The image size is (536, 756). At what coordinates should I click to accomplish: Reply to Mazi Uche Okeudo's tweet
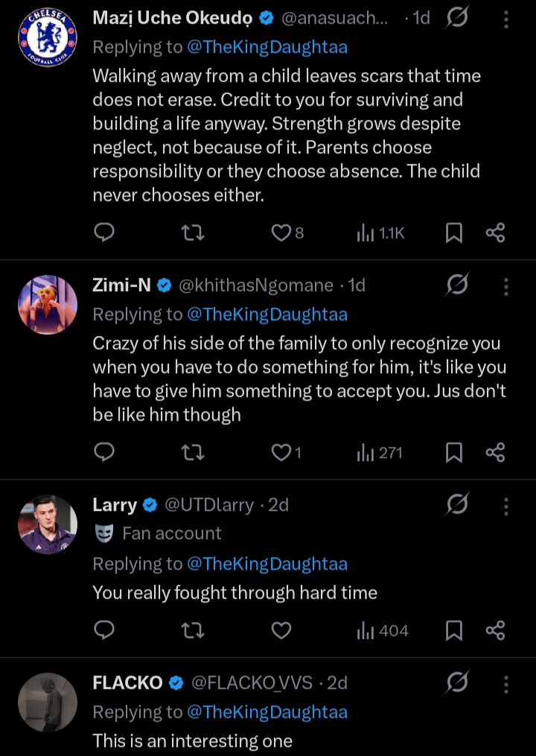coord(104,233)
